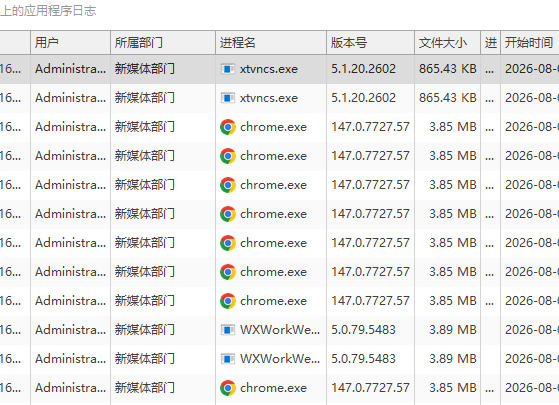The image size is (559, 405).
Task: Click 3.85 MB in the bottom row
Action: (x=453, y=388)
